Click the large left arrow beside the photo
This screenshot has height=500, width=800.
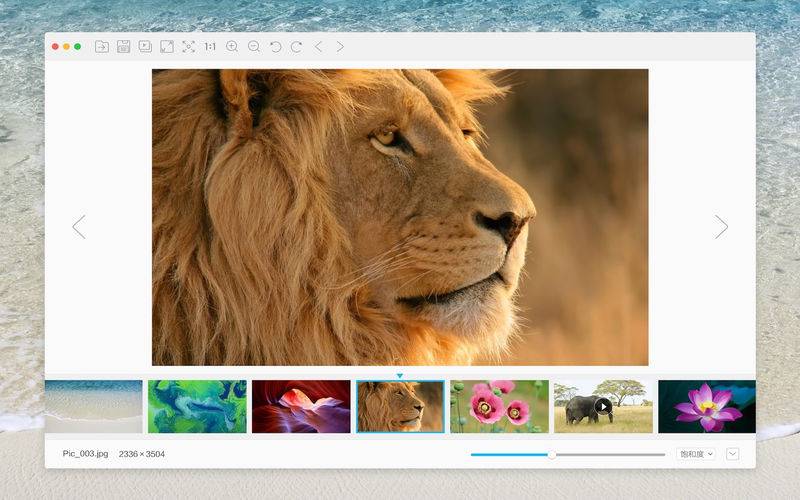click(x=79, y=227)
